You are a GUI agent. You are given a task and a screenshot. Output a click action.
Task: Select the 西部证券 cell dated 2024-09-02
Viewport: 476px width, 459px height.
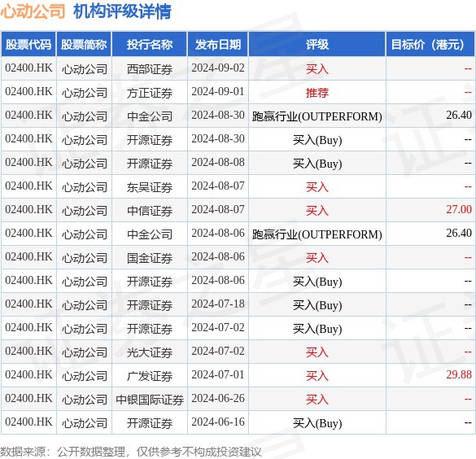150,69
